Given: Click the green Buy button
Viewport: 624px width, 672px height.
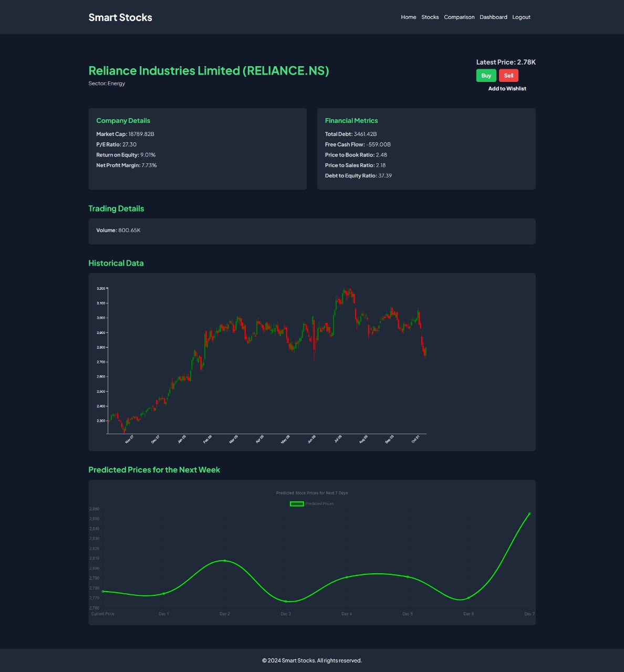Looking at the screenshot, I should tap(486, 76).
